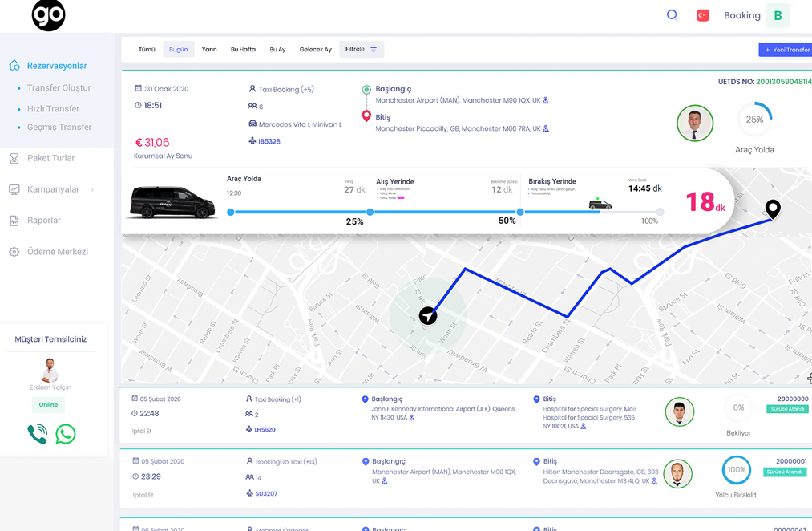The height and width of the screenshot is (531, 812).
Task: Click the search magnifier icon
Action: point(672,15)
